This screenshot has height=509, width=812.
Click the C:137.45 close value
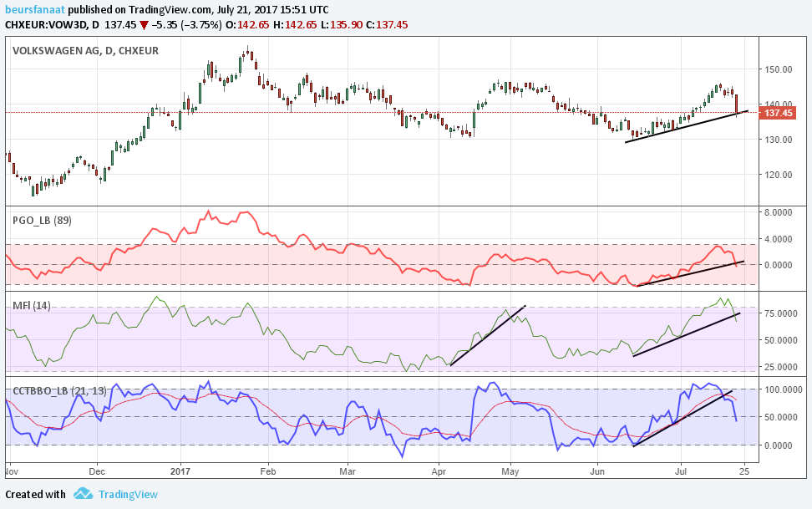387,25
